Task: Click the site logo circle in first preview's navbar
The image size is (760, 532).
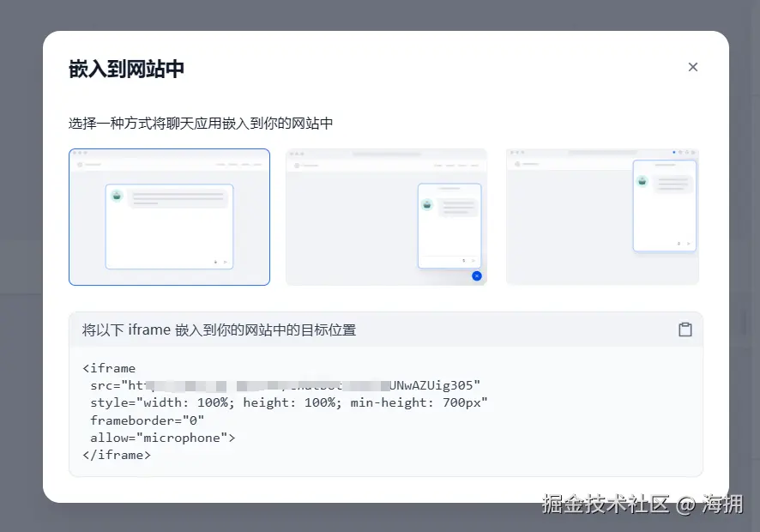Action: pos(81,164)
